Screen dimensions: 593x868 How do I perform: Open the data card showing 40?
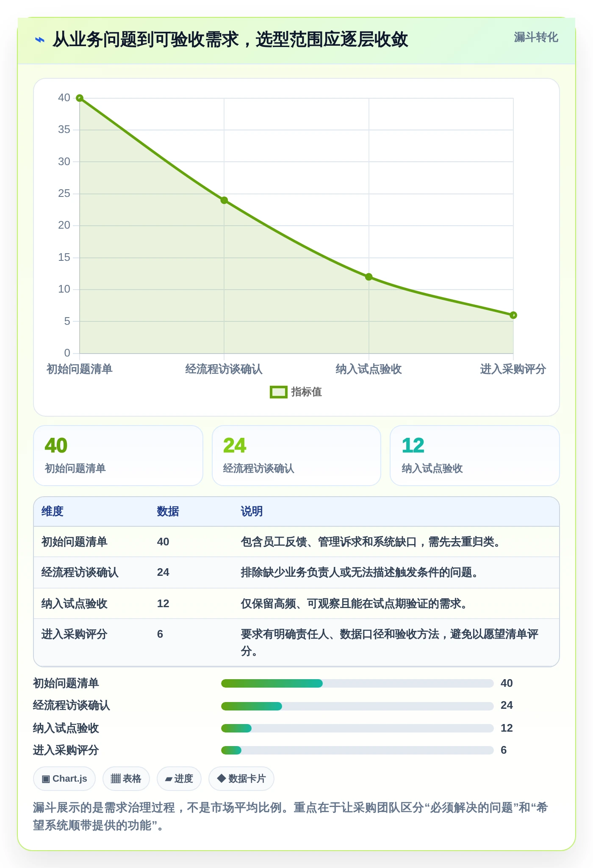118,456
